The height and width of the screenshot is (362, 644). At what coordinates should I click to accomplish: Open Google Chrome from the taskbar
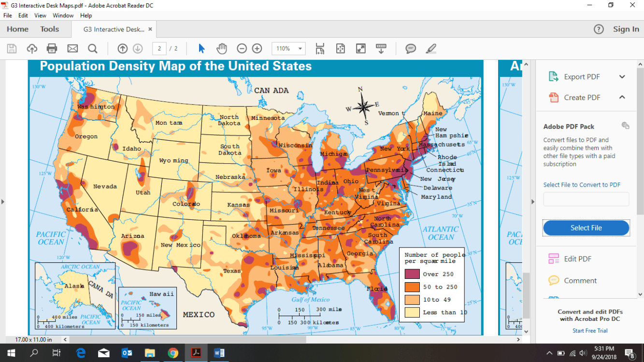[173, 353]
